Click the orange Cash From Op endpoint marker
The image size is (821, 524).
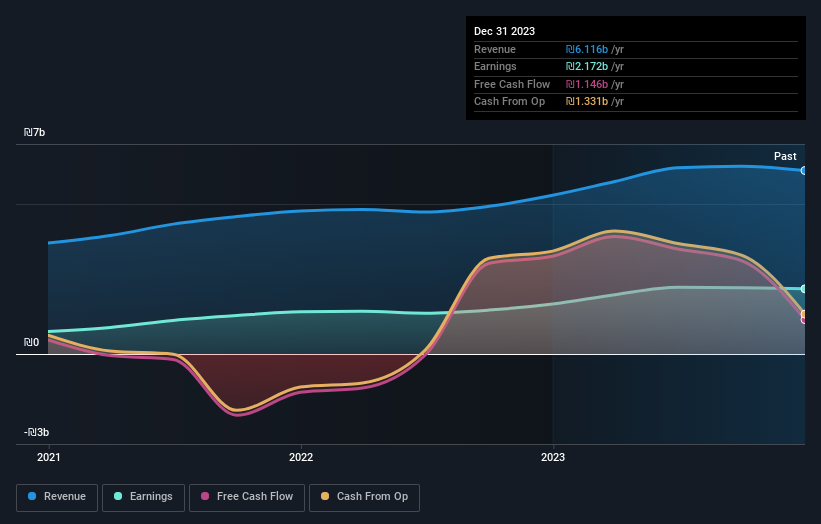click(804, 314)
